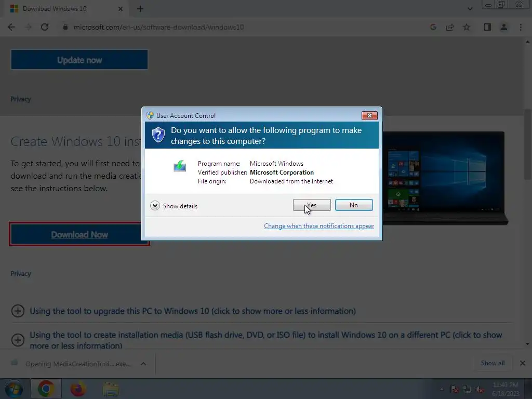Viewport: 532px width, 399px height.
Task: Click the microsoft.com address bar URL
Action: pos(159,27)
